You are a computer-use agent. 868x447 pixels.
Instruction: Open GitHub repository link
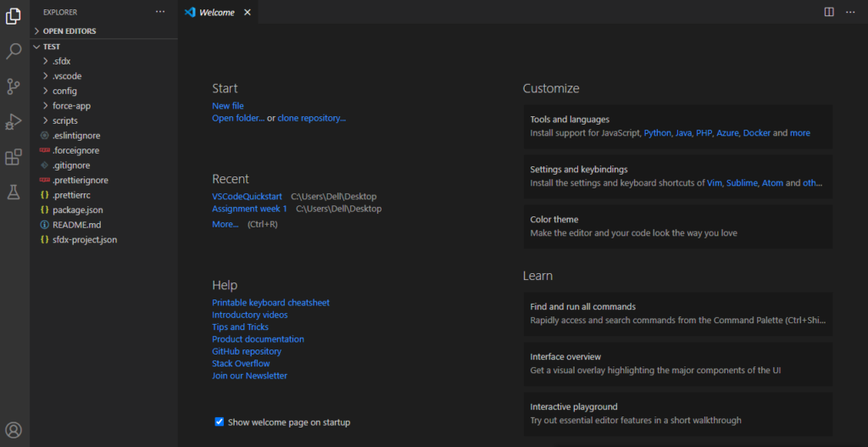coord(247,352)
